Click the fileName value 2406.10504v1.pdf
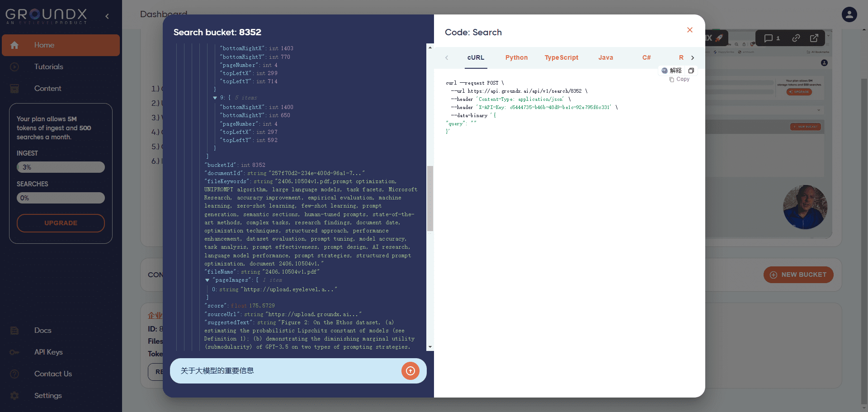868x412 pixels. pyautogui.click(x=291, y=272)
